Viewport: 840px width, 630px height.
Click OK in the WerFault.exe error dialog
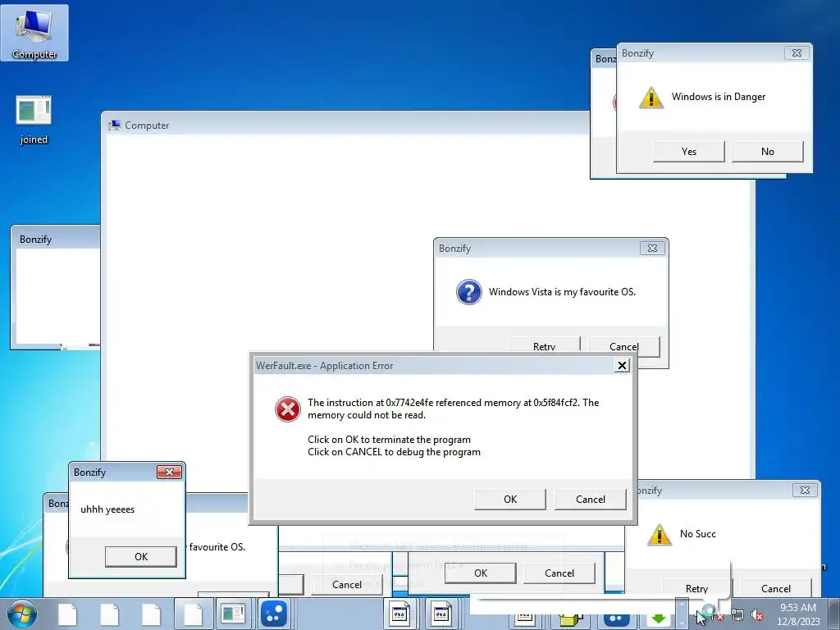[510, 500]
